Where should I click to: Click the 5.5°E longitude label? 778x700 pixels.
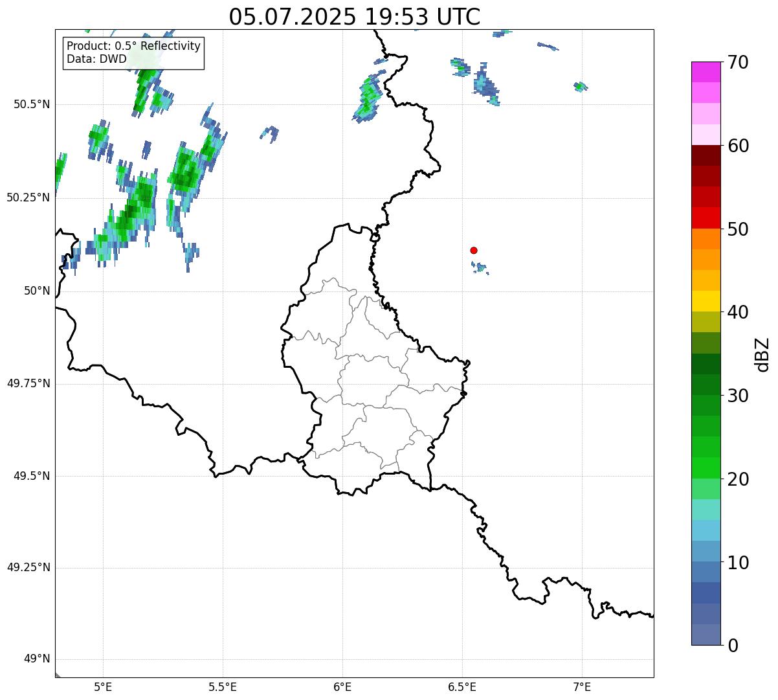click(x=223, y=686)
